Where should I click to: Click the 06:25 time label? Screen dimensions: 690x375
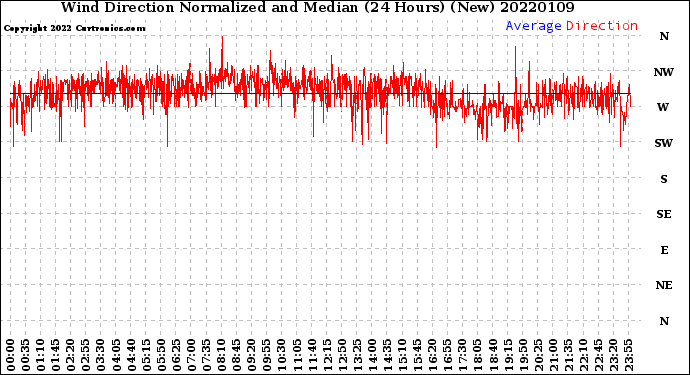coord(176,355)
